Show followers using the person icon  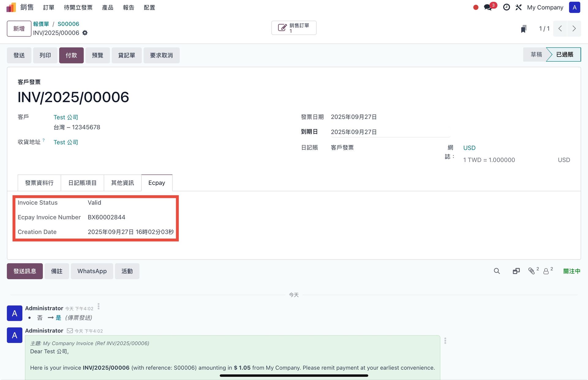[546, 271]
